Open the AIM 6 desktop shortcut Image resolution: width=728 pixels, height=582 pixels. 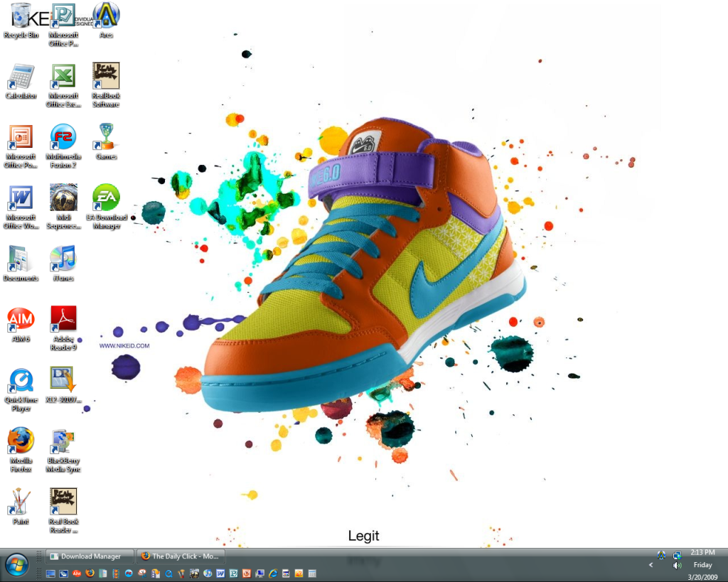[21, 325]
